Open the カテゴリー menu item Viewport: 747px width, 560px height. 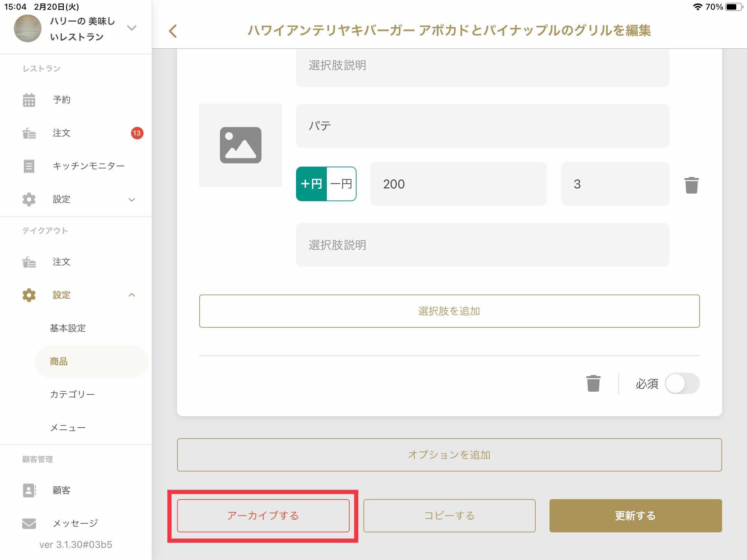point(72,394)
